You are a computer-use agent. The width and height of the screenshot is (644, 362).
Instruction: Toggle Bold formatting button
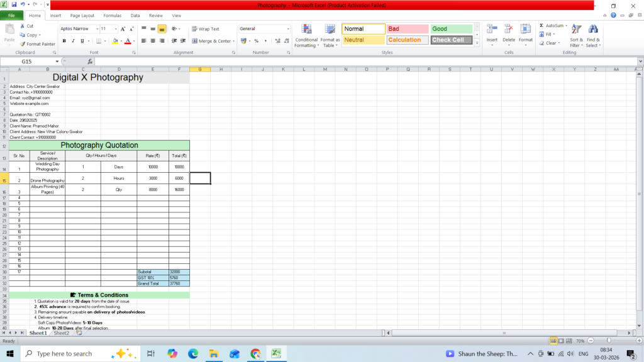click(64, 41)
